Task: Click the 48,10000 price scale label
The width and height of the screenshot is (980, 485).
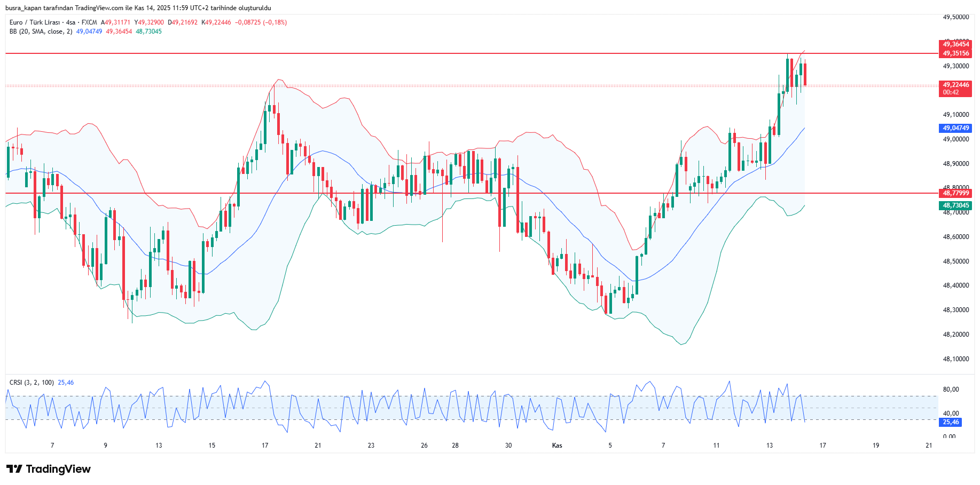Action: point(955,359)
